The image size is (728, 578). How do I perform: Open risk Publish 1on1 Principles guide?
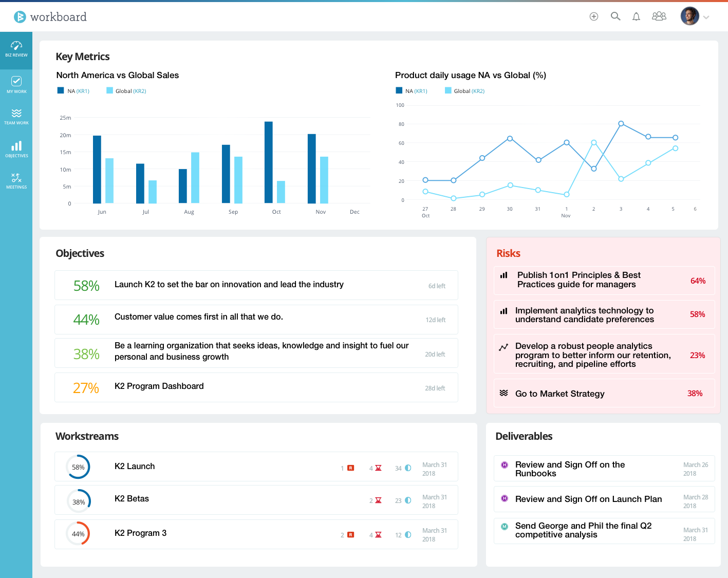(604, 281)
